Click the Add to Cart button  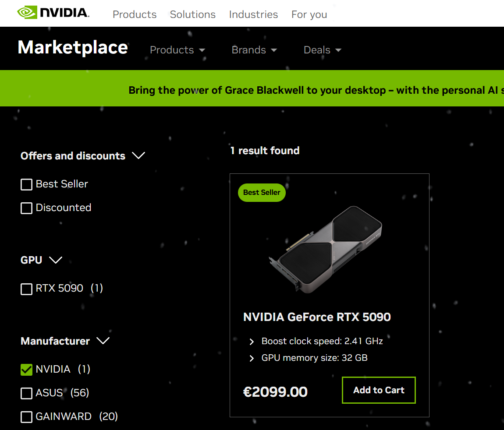tap(378, 390)
